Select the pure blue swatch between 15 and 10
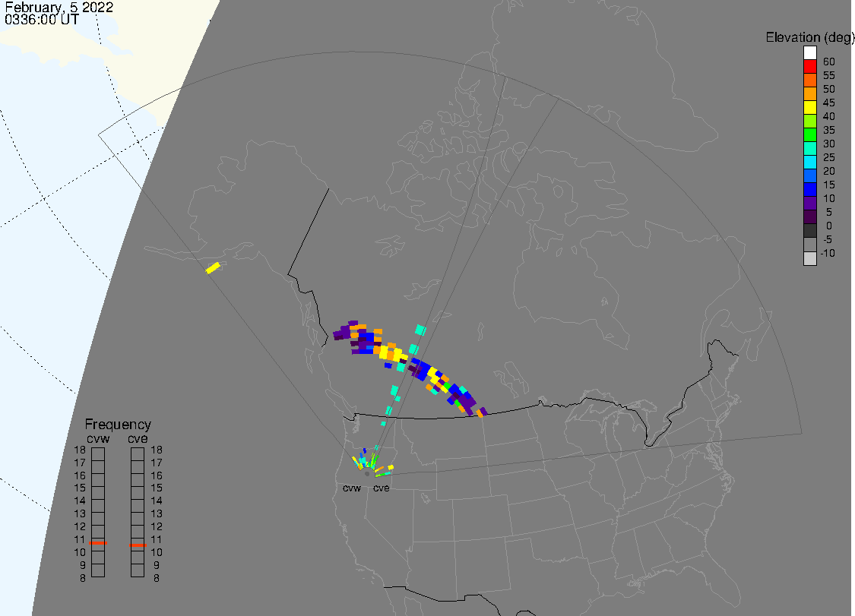 pyautogui.click(x=809, y=189)
